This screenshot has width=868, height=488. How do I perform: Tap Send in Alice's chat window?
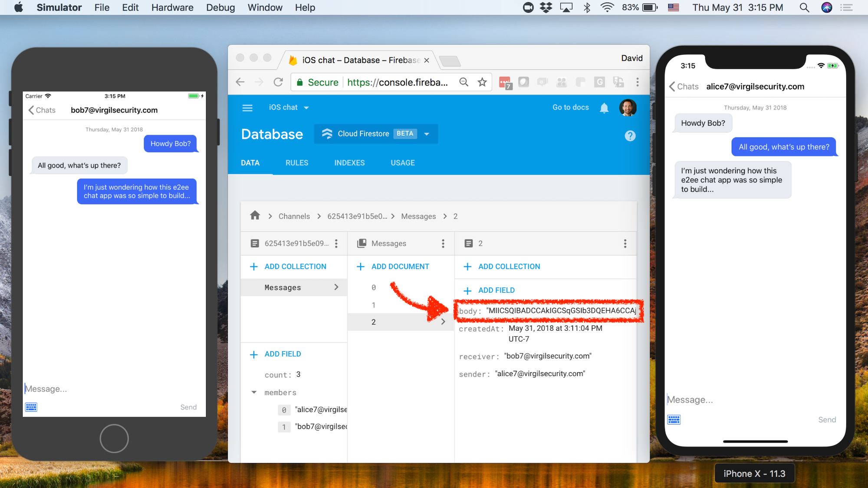[827, 419]
